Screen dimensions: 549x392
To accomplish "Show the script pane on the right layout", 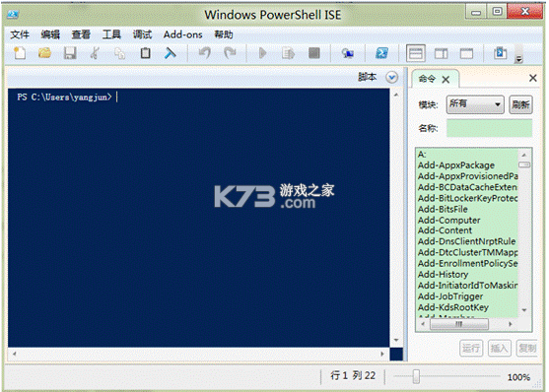I will coord(441,53).
